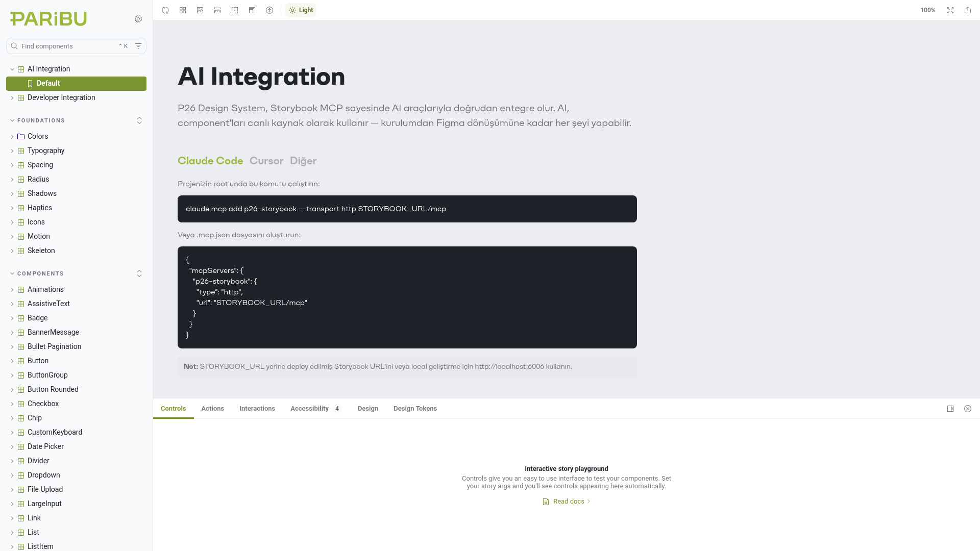Switch to the Claude Code tab
Image resolution: width=980 pixels, height=551 pixels.
[210, 161]
